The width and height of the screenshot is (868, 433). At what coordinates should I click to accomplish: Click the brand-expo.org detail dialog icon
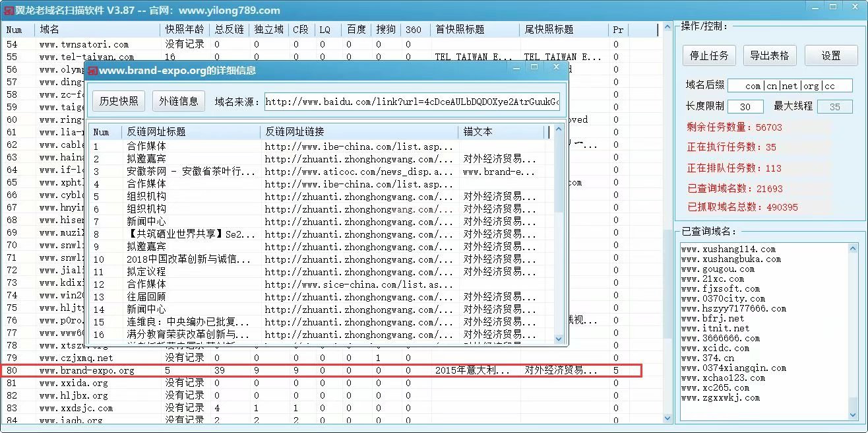click(x=92, y=70)
